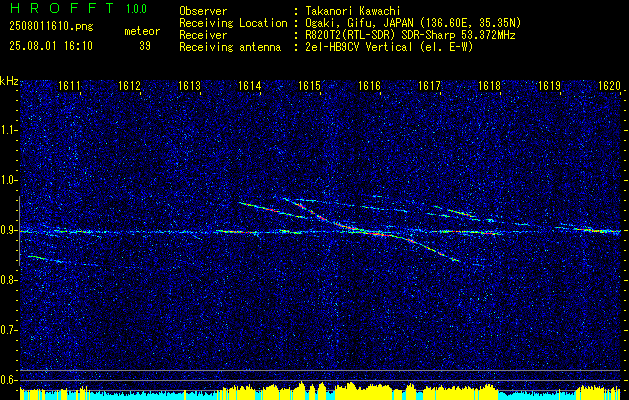Screen dimensions: 629x400
Task: Click receiver info R820T2(RTL-SDR) SDR-Sharp 53.372MHz
Action: 410,35
